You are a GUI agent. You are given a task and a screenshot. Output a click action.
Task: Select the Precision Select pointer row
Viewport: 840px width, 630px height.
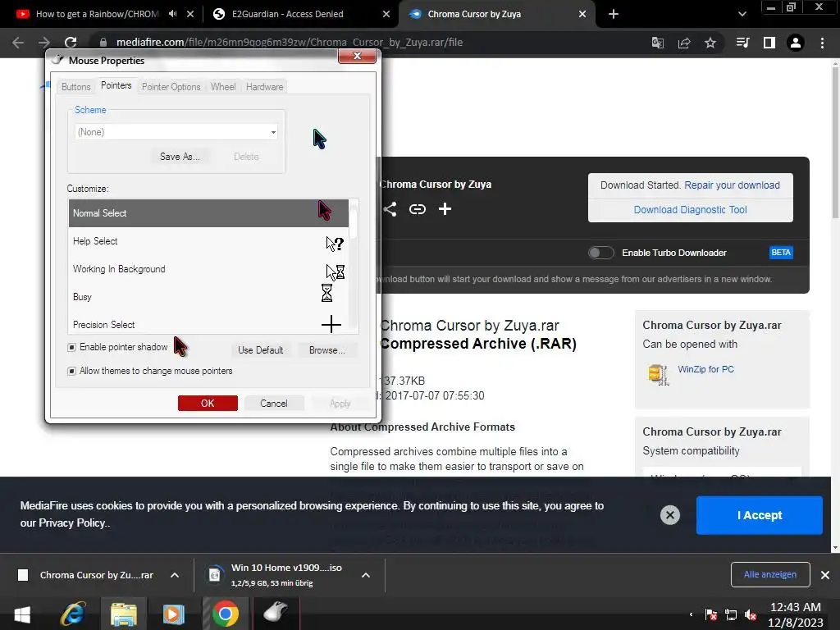(208, 325)
